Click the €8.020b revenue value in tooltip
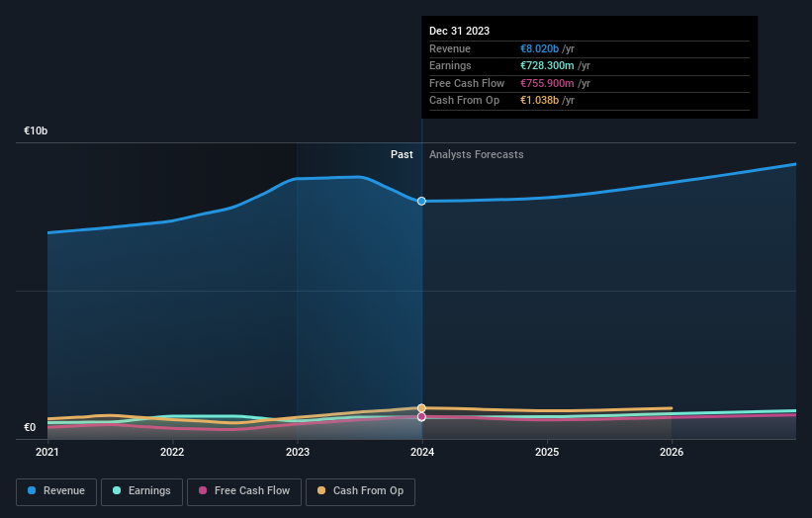The height and width of the screenshot is (518, 812). coord(539,48)
